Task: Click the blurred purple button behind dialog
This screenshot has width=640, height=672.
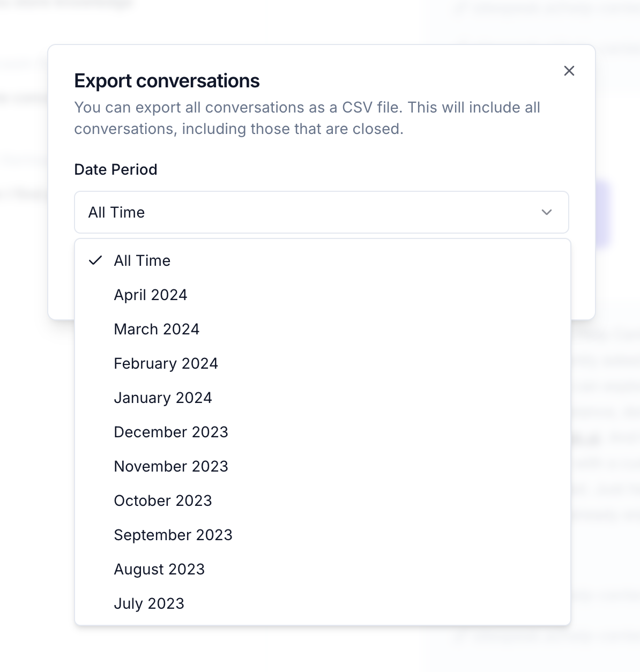Action: (x=604, y=213)
